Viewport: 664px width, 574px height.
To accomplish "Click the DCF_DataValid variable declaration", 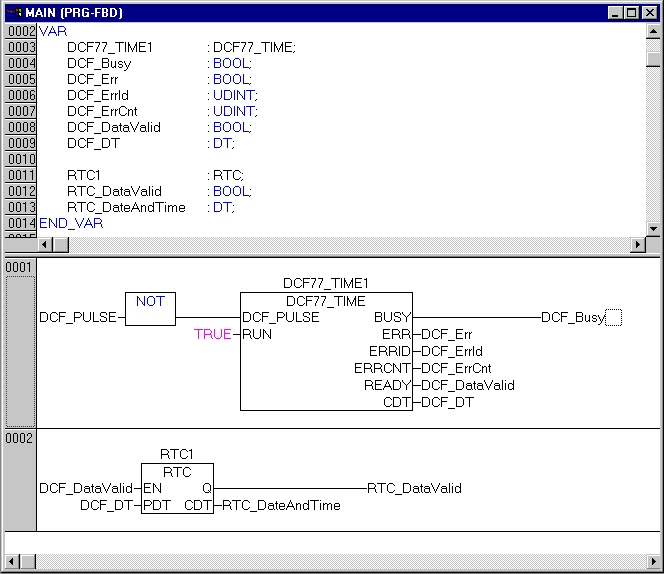I will click(x=114, y=128).
